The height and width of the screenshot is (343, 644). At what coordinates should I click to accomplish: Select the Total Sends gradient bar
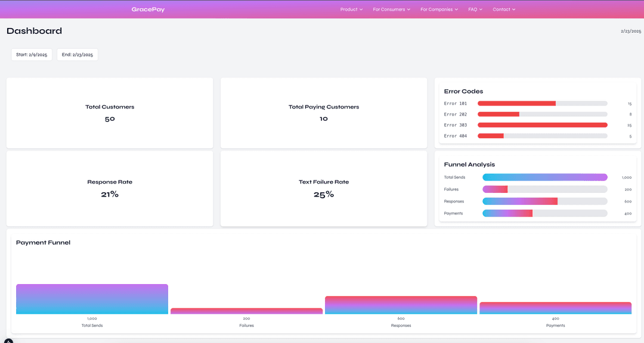[544, 177]
